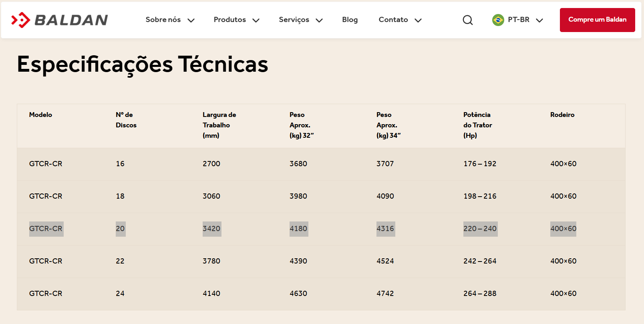This screenshot has width=644, height=324.
Task: Expand the Sobre nós chevron
Action: pyautogui.click(x=191, y=20)
